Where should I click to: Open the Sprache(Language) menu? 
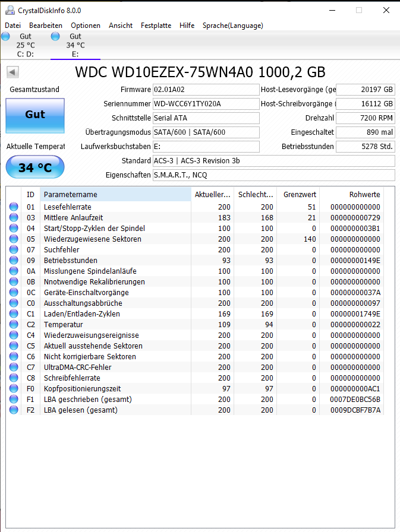pos(233,26)
